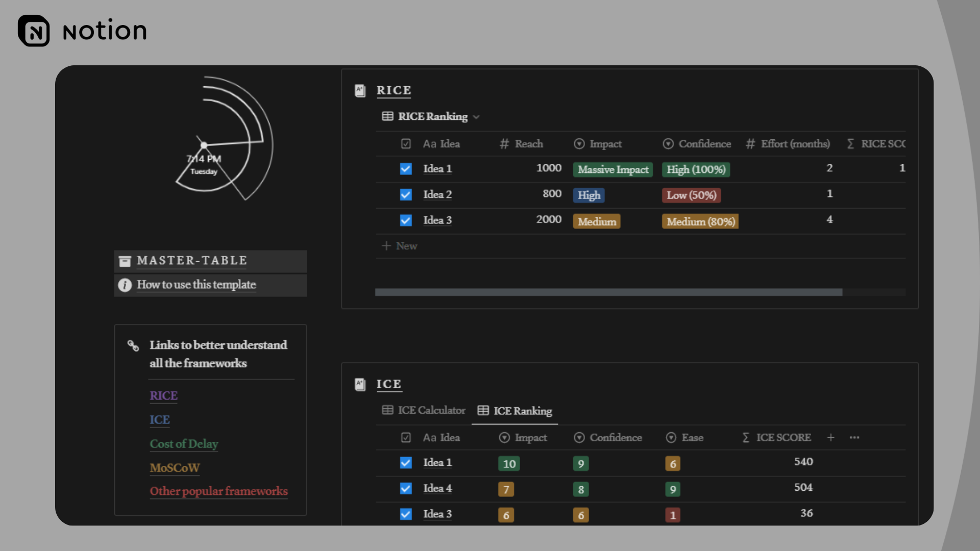
Task: Add a property with ICE table plus icon
Action: [831, 438]
